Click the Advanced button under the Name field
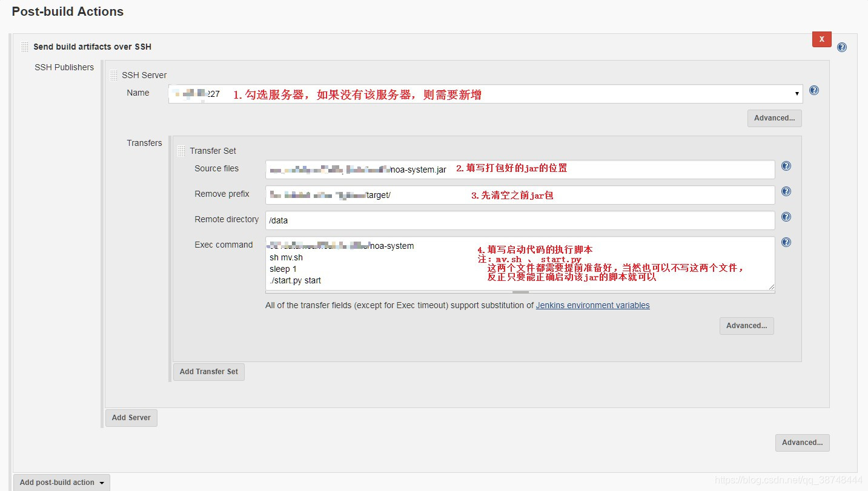Viewport: 868px width, 491px height. click(774, 118)
